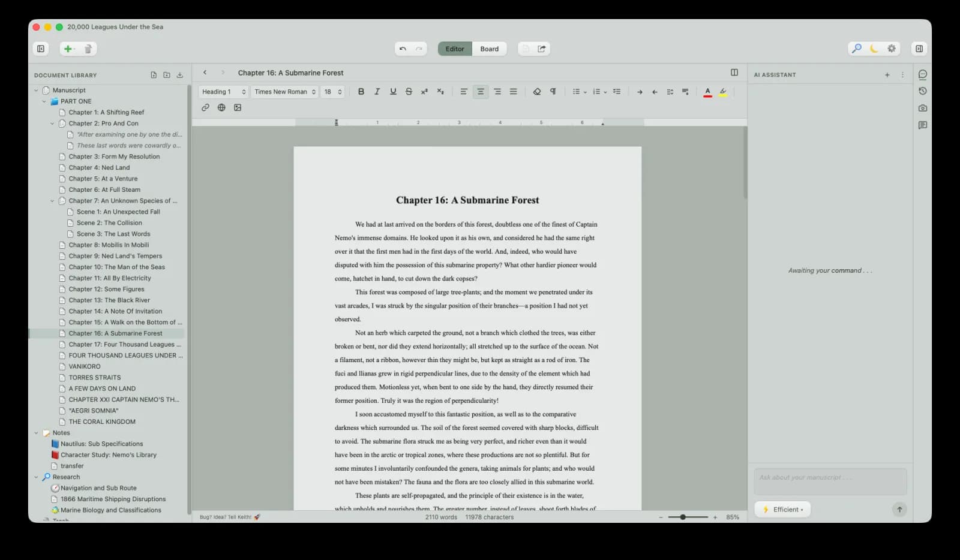Open search with magnifier icon
Viewport: 960px width, 560px height.
[x=857, y=49]
